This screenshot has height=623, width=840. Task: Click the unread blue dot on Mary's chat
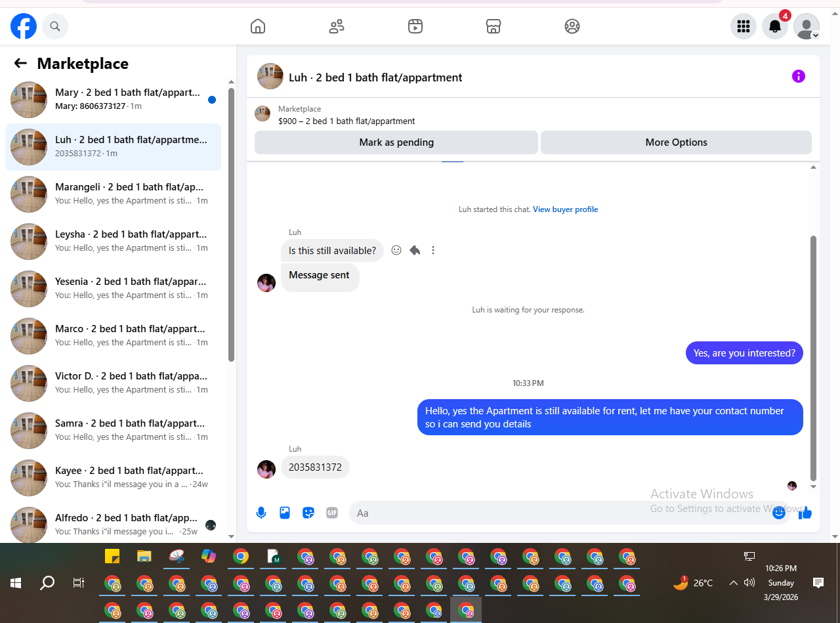coord(212,100)
